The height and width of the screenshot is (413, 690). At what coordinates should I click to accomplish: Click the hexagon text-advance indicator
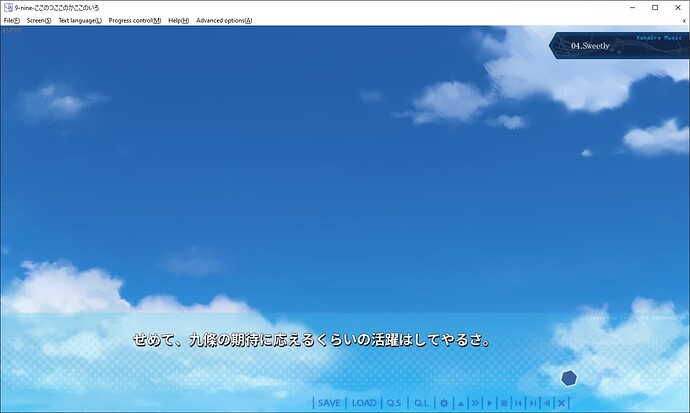pyautogui.click(x=569, y=378)
